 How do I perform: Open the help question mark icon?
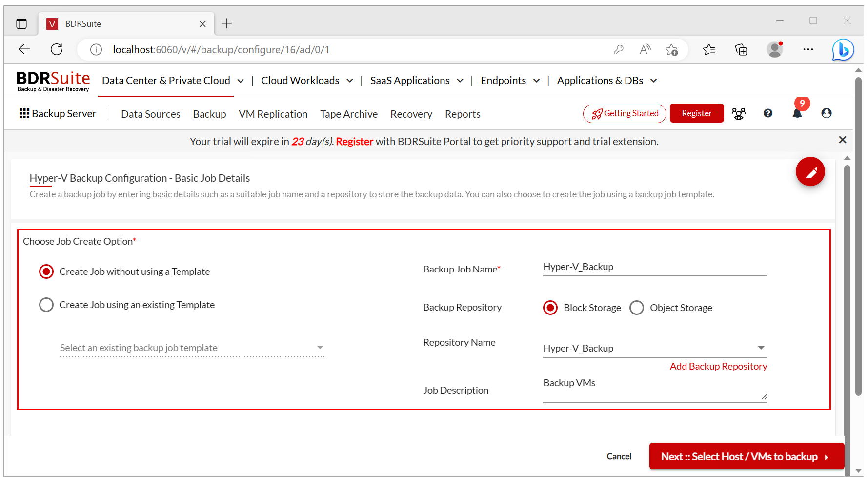coord(768,113)
